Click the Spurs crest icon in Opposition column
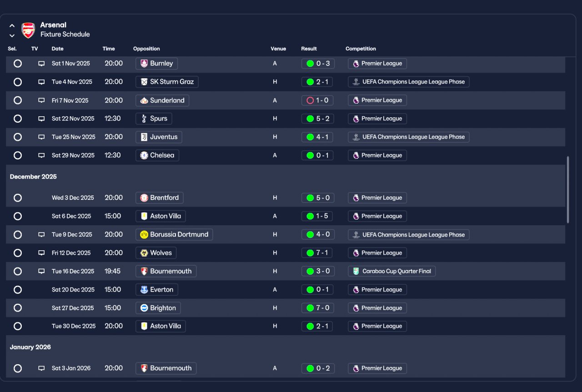Screen dimensions: 582x392 point(144,119)
